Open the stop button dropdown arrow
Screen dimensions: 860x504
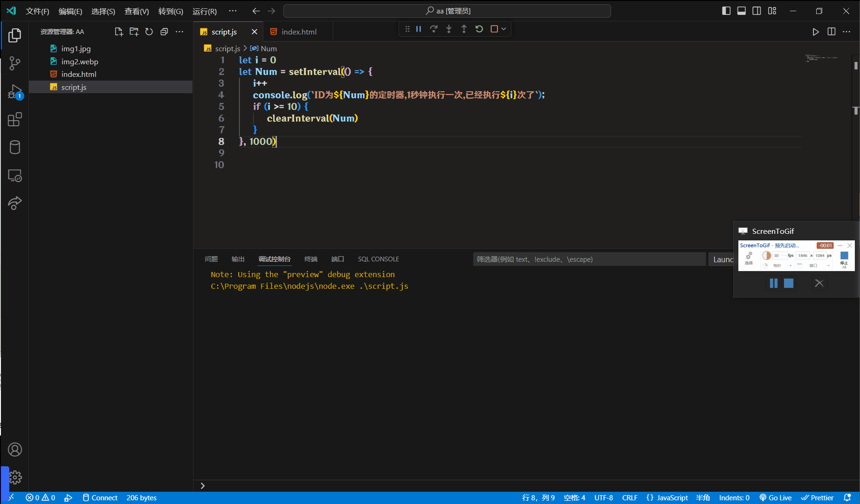[x=504, y=29]
